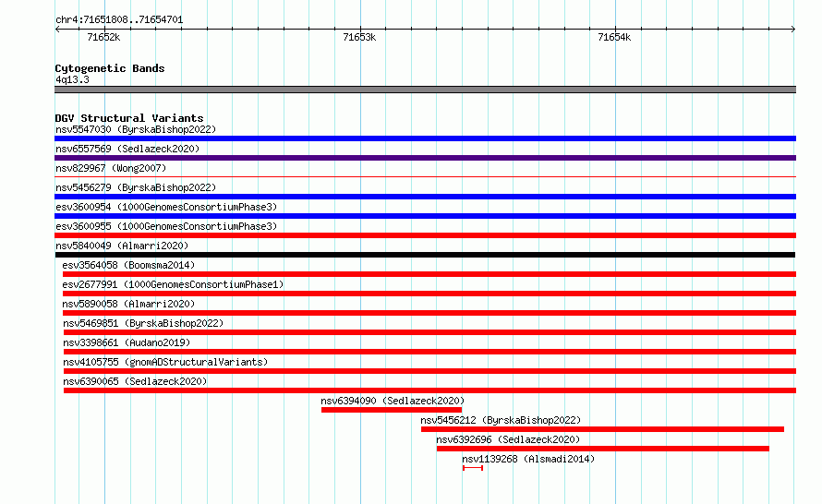Click the right arrow end of ruler
The width and height of the screenshot is (822, 504).
[793, 29]
